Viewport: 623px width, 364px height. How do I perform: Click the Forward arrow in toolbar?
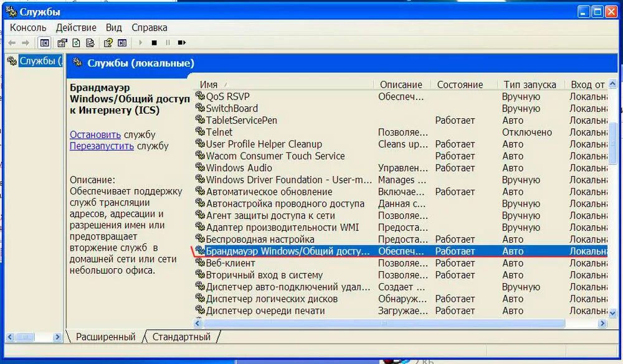point(26,43)
